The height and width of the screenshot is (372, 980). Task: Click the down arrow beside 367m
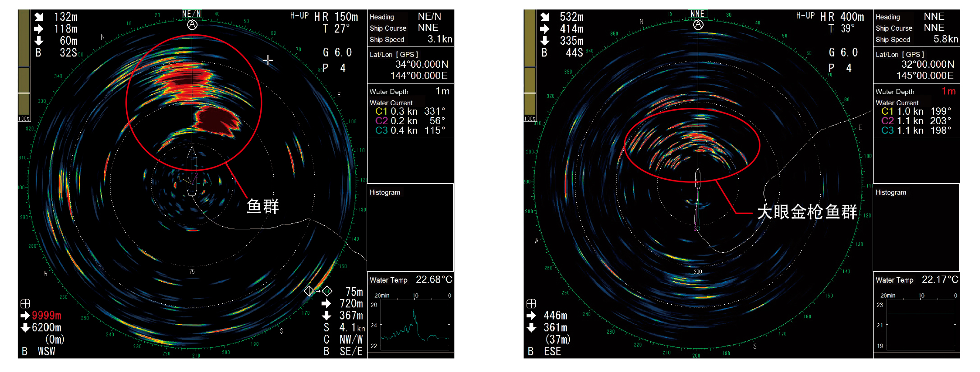click(x=326, y=315)
